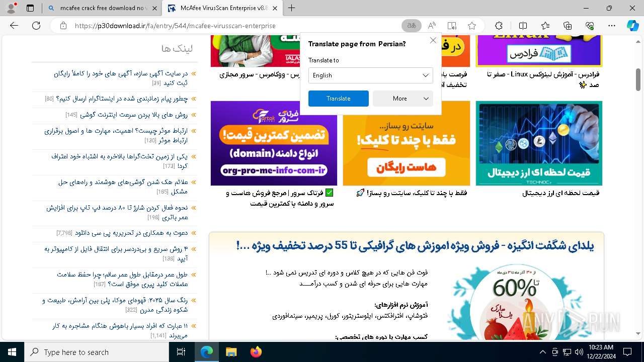Open hacked smartphone signs link [185]

123,187
